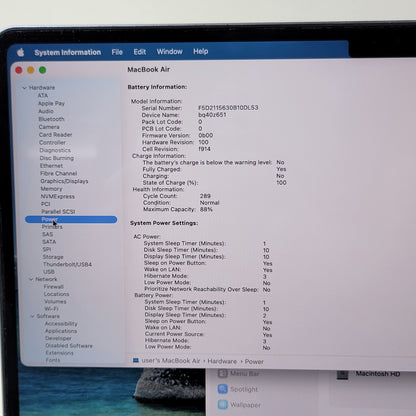
Task: Click the device name bq40z651
Action: click(212, 115)
